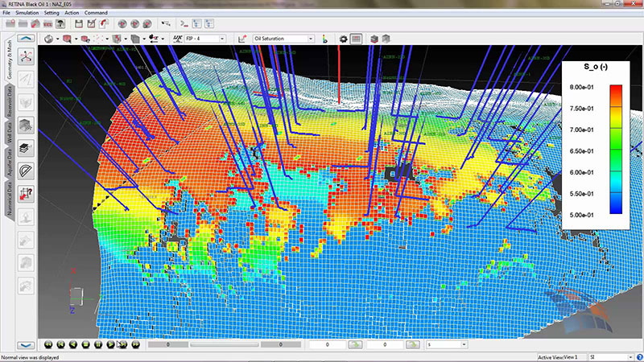Toggle the grid mesh display button
Viewport: 644px width, 362px height.
[356, 39]
